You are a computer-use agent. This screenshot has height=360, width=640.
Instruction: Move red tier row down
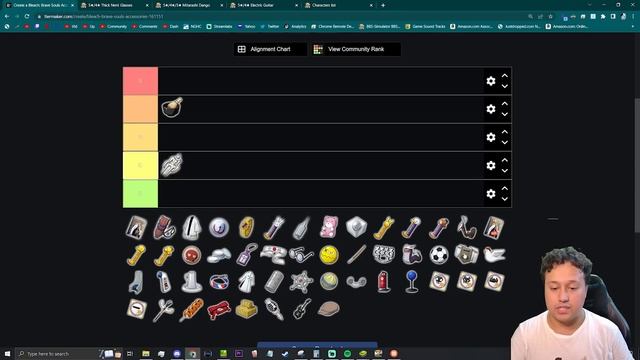tap(505, 86)
